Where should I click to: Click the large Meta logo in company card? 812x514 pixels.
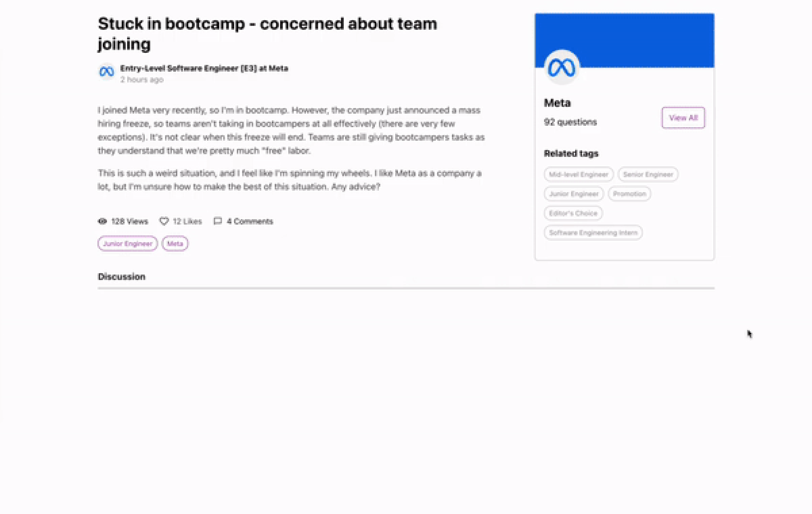click(562, 67)
